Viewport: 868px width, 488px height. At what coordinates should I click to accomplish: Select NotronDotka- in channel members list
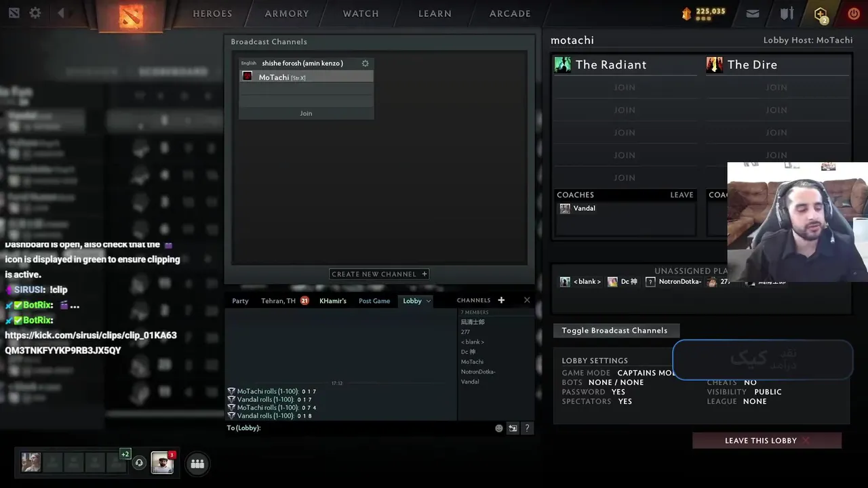(x=478, y=371)
